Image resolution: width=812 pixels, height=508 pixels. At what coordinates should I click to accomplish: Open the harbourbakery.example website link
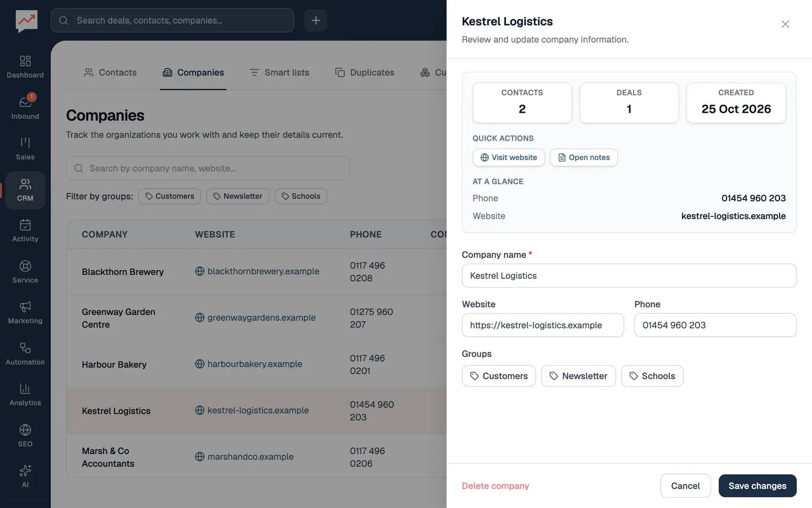click(255, 364)
